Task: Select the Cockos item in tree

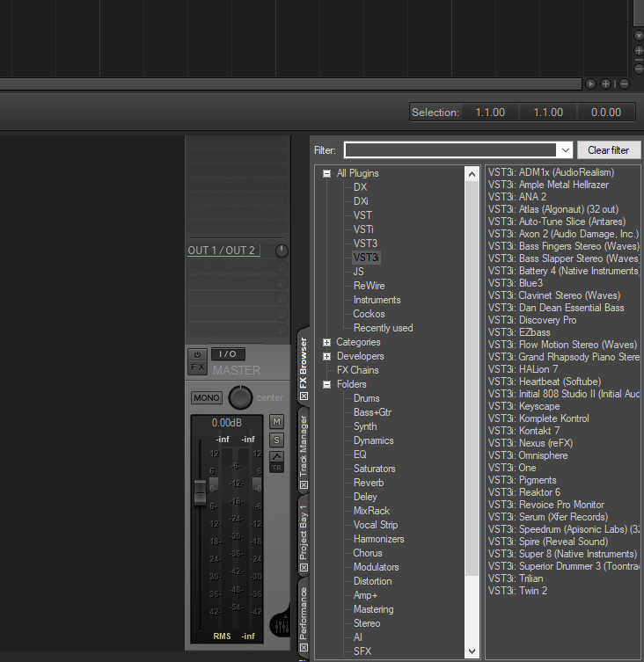Action: pos(369,314)
